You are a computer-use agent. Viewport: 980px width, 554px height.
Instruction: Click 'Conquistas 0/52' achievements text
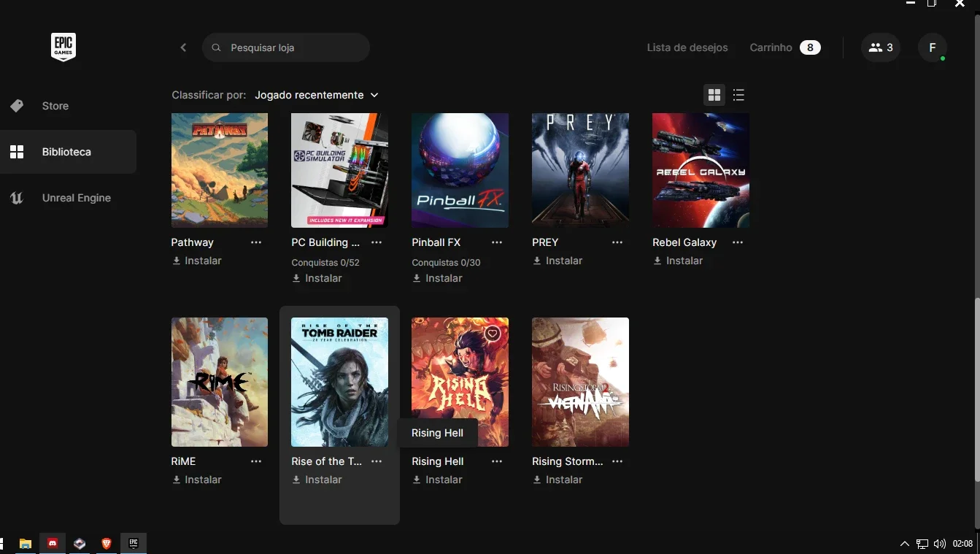(x=325, y=262)
